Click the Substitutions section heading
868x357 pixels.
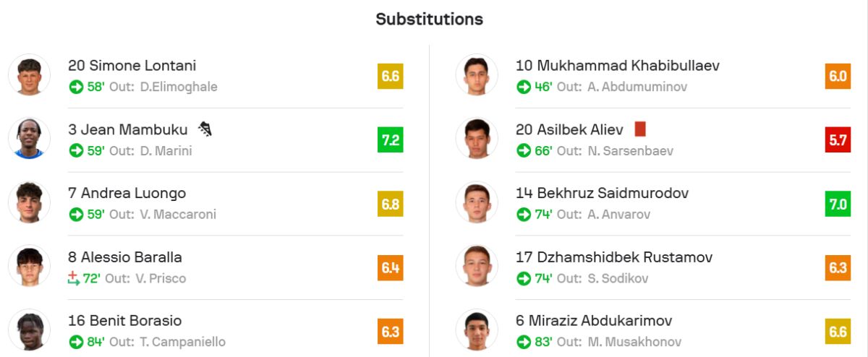pyautogui.click(x=429, y=19)
